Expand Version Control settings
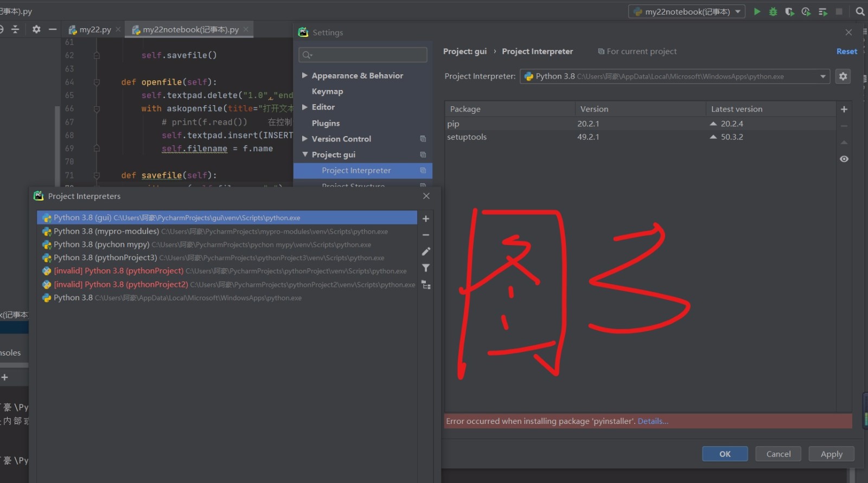This screenshot has width=868, height=483. [x=305, y=139]
